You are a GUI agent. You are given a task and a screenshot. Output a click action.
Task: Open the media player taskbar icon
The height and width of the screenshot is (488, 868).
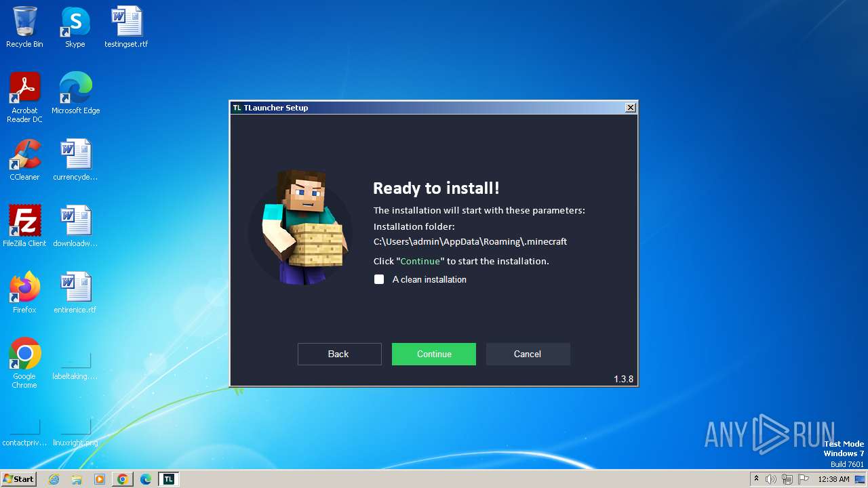coord(100,479)
